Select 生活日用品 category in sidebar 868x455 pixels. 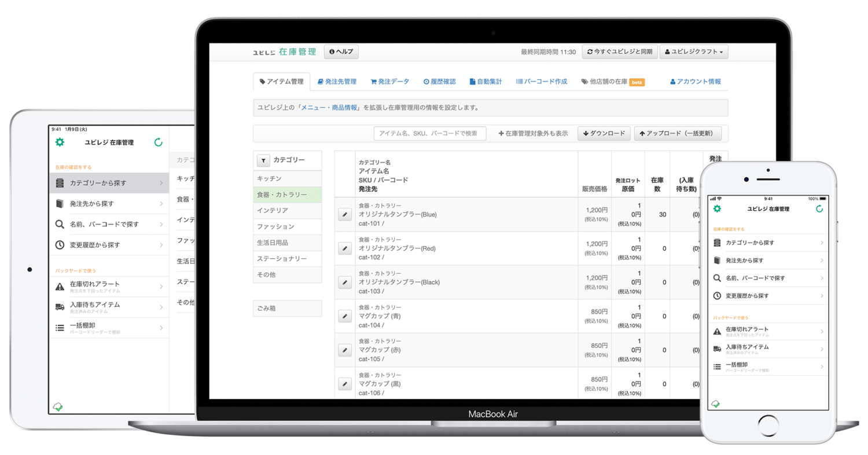pyautogui.click(x=287, y=243)
